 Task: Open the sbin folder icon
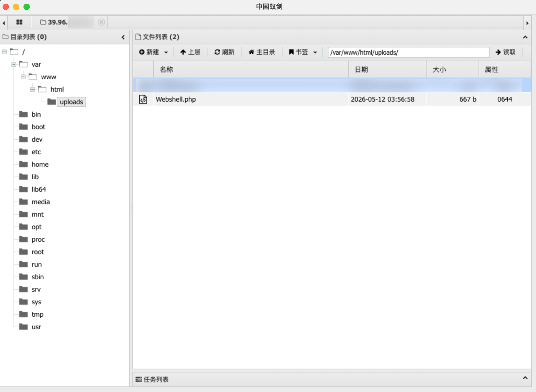[23, 277]
